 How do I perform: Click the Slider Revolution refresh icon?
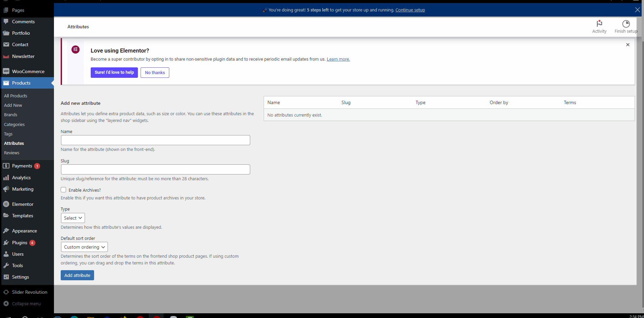pyautogui.click(x=6, y=292)
